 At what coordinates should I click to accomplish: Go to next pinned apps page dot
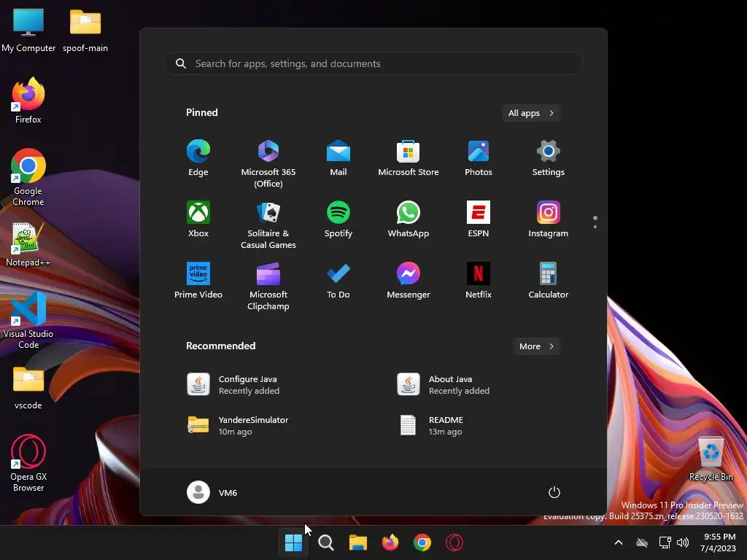595,227
